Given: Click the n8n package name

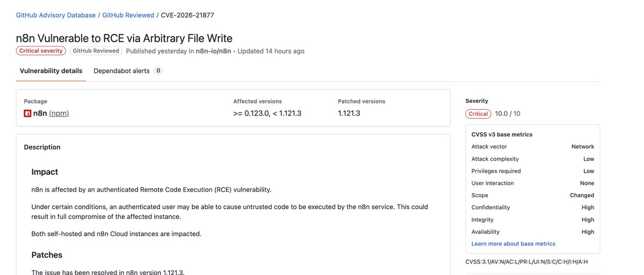Looking at the screenshot, I should coord(40,113).
